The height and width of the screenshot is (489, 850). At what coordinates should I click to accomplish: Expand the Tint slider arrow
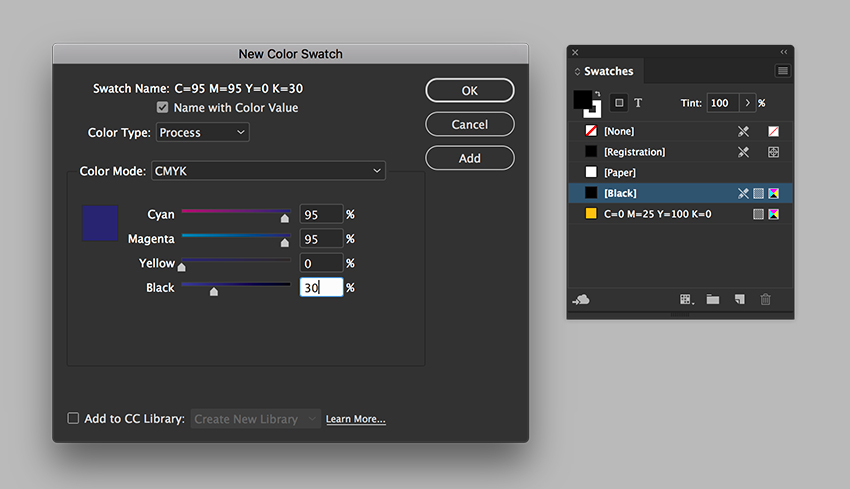[747, 103]
